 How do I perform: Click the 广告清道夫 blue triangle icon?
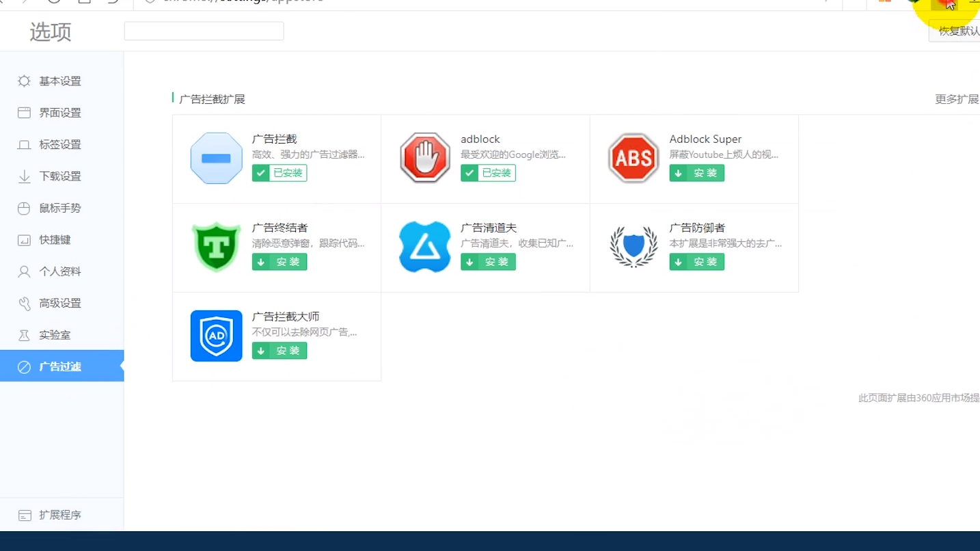(x=425, y=247)
